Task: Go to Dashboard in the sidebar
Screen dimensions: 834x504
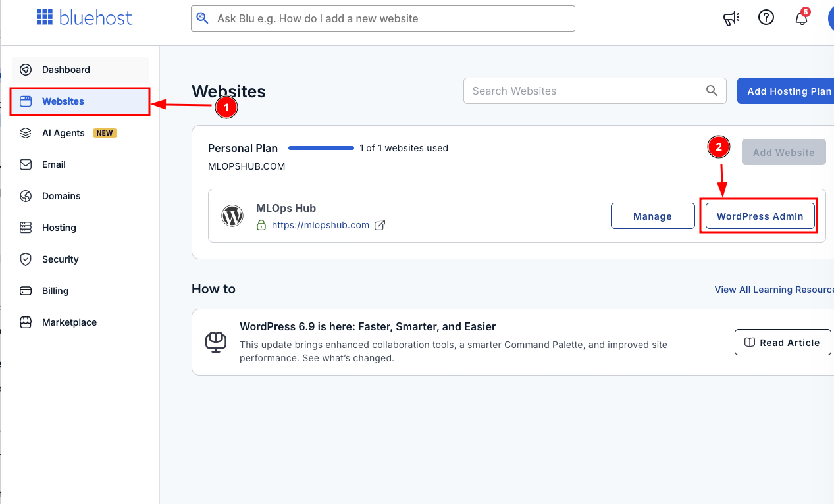Action: point(80,70)
